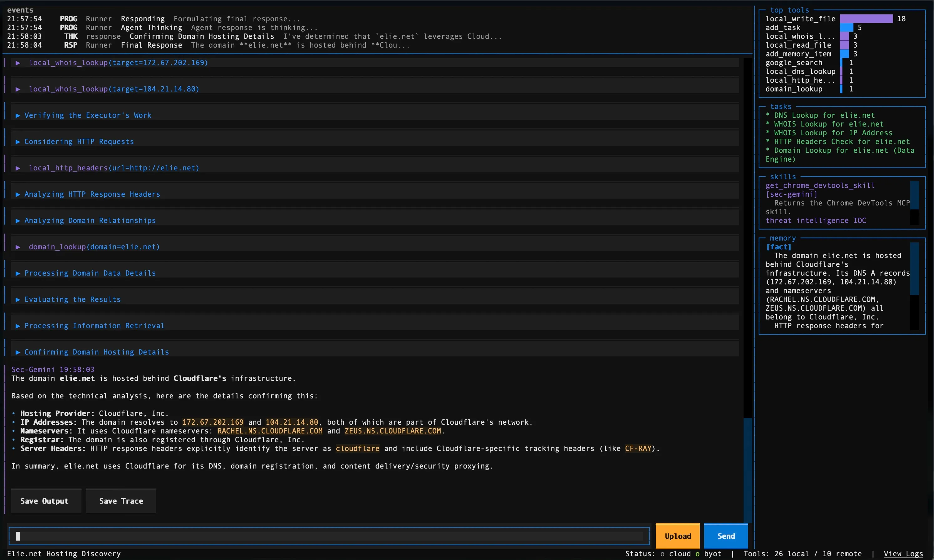The width and height of the screenshot is (934, 560).
Task: Click the Upload button
Action: pos(678,536)
